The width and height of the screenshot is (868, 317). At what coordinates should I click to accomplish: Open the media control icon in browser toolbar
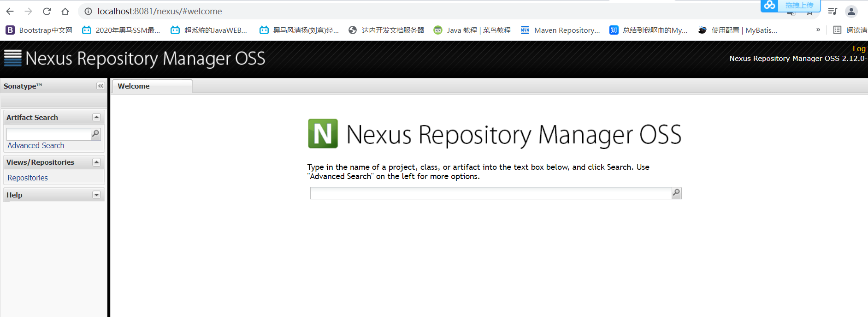pyautogui.click(x=832, y=11)
